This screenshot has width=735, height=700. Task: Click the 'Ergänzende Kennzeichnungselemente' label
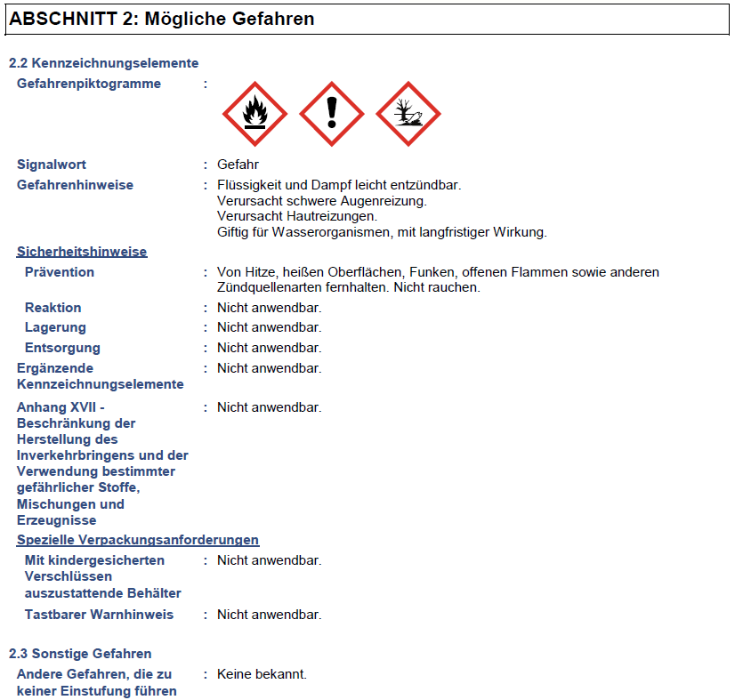101,376
